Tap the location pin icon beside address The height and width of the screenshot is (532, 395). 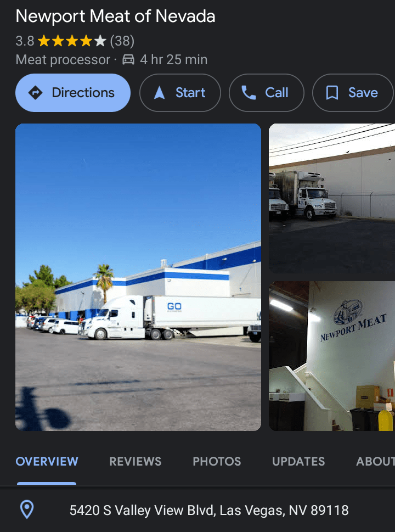click(27, 510)
